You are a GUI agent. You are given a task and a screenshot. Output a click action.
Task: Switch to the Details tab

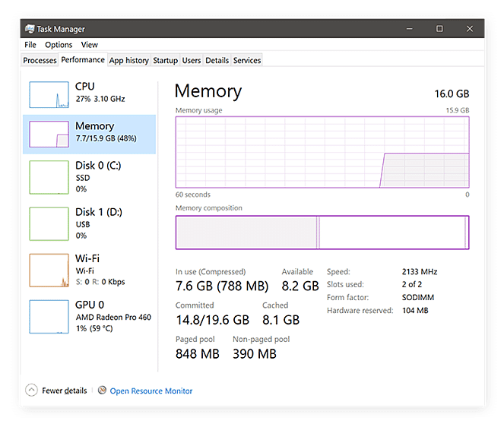pos(217,60)
